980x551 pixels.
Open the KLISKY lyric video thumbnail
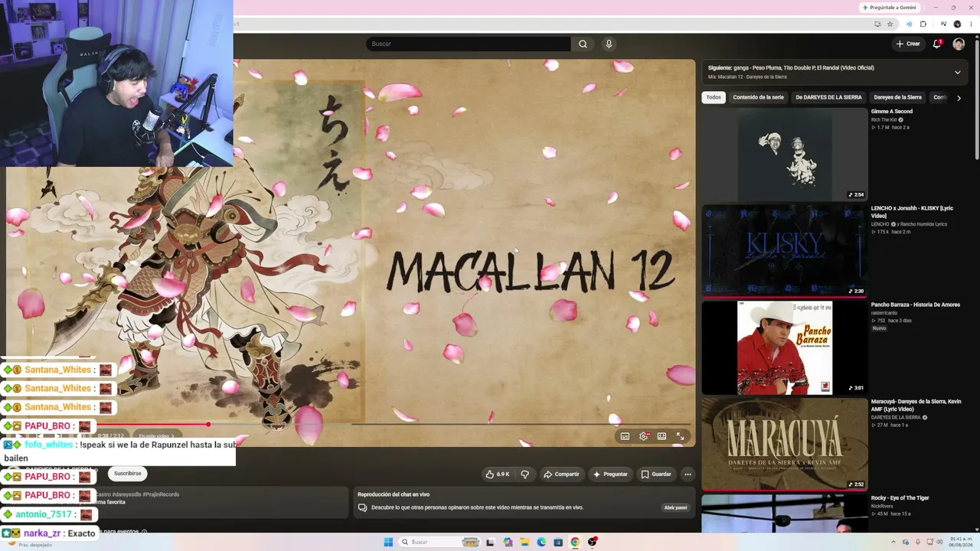[x=785, y=250]
